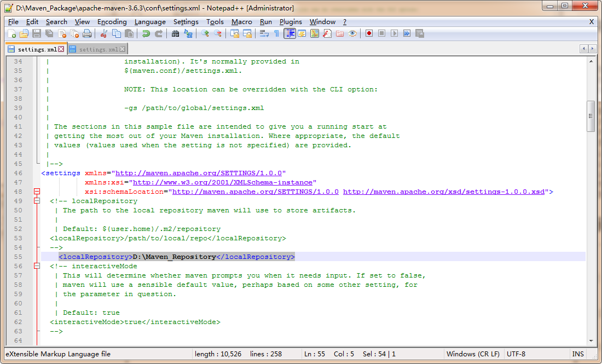The width and height of the screenshot is (602, 364).
Task: Click line number 55 in margin
Action: tap(18, 257)
